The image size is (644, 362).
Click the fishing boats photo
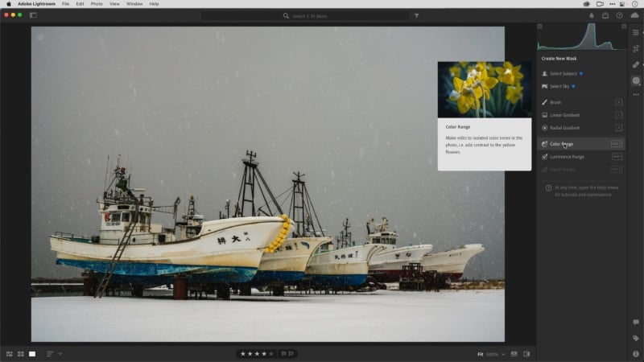268,184
